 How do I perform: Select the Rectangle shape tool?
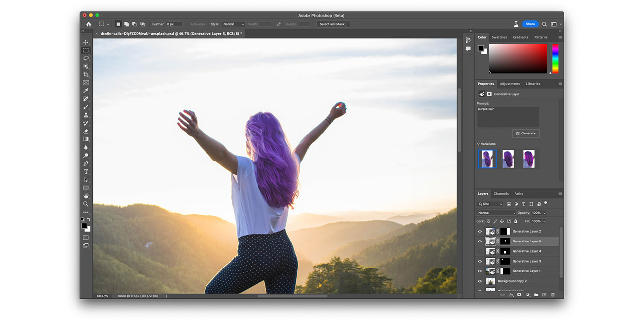point(86,188)
